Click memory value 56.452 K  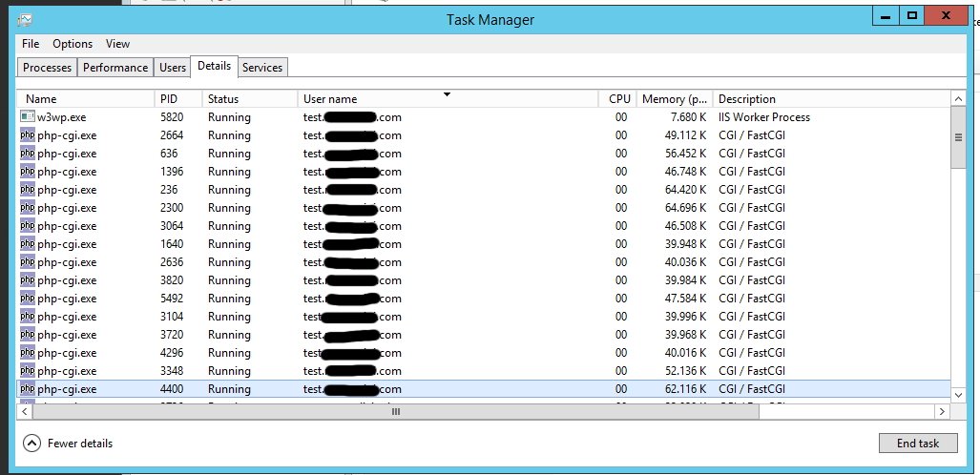[x=686, y=154]
